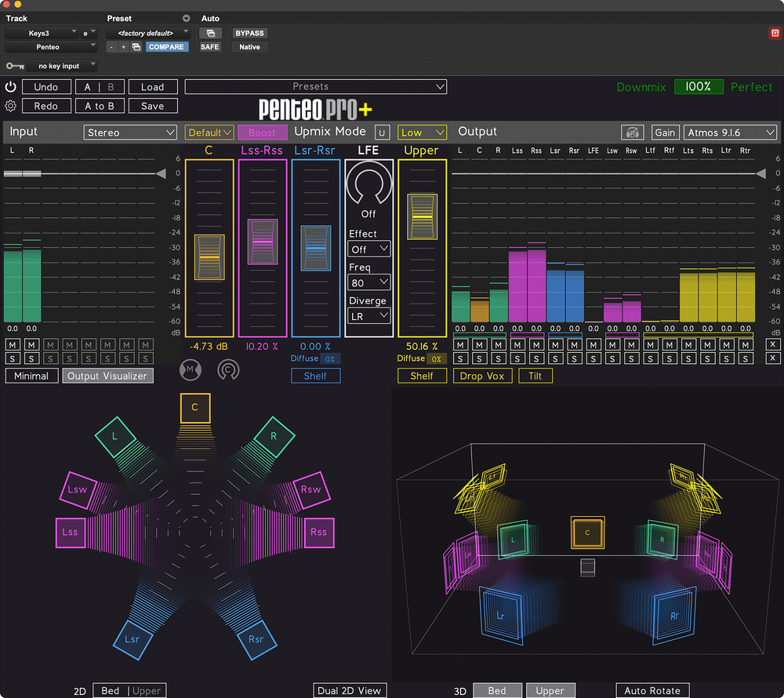The height and width of the screenshot is (698, 784).
Task: Click the Rr speaker in 3D view
Action: coord(674,616)
